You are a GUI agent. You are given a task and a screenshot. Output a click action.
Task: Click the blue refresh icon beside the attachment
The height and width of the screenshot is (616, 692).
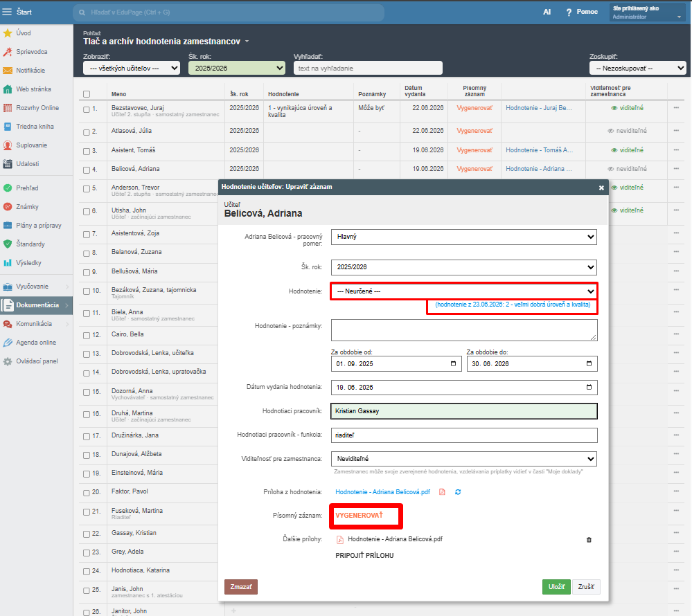458,492
